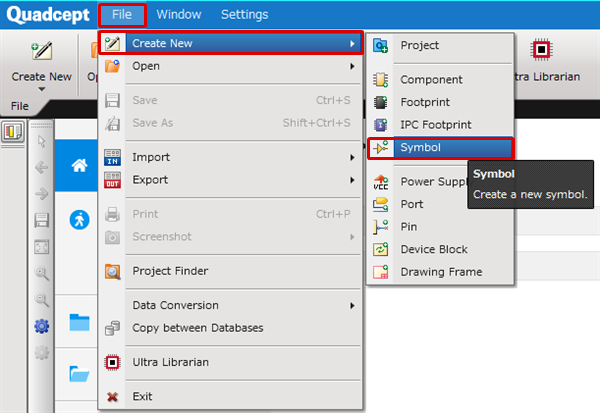Screen dimensions: 600x413
Task: Expand the Create New ribbon dropdown arrow
Action: (42, 89)
